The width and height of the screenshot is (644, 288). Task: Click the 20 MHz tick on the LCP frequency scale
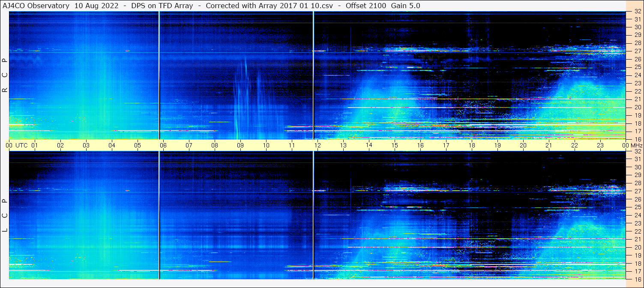637,247
